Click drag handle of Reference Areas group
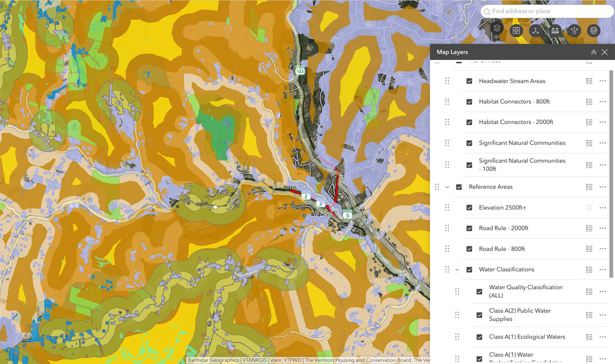The image size is (615, 364). (437, 187)
